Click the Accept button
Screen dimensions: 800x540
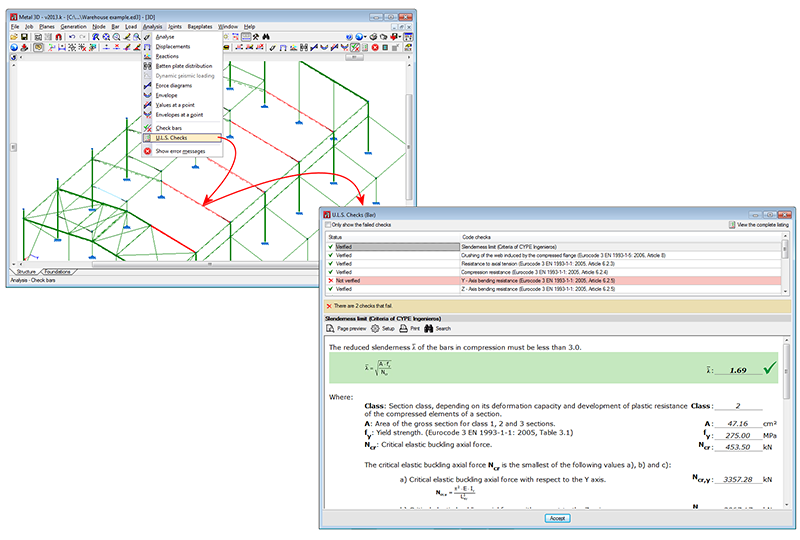(x=557, y=518)
